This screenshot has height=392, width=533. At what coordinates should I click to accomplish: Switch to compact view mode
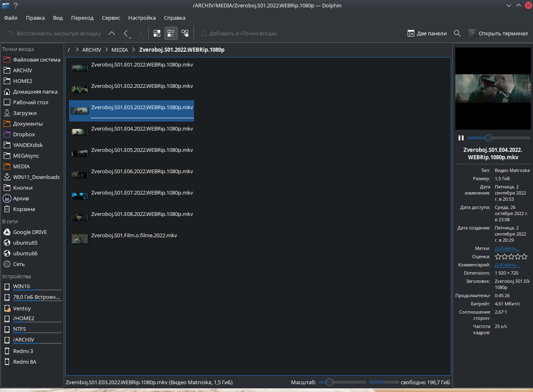(171, 33)
